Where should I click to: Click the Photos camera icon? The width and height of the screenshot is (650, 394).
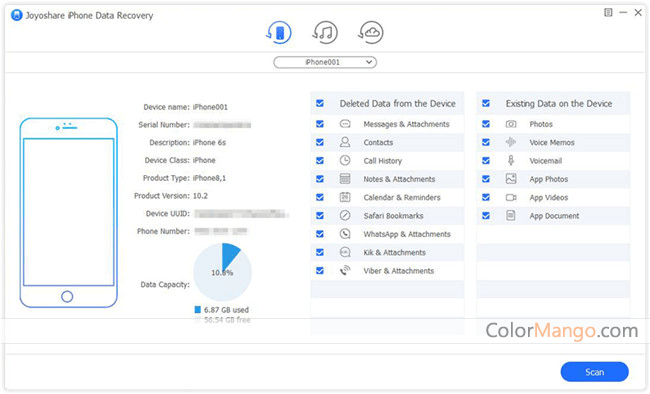(511, 124)
